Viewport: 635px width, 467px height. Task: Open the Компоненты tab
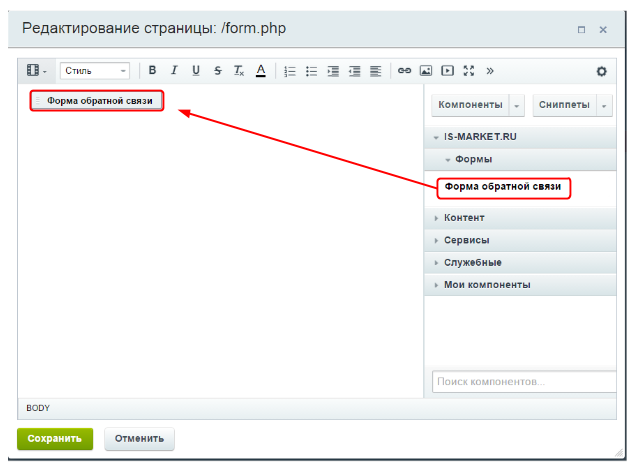click(x=470, y=105)
